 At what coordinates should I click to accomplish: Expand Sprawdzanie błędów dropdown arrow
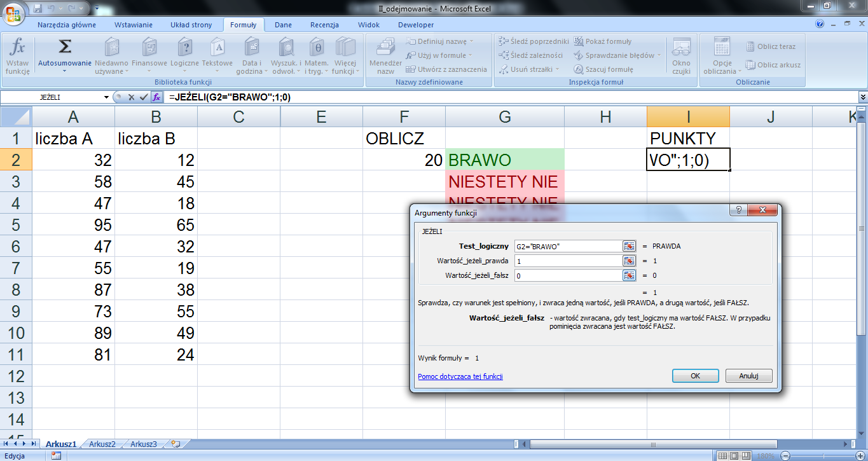point(659,55)
